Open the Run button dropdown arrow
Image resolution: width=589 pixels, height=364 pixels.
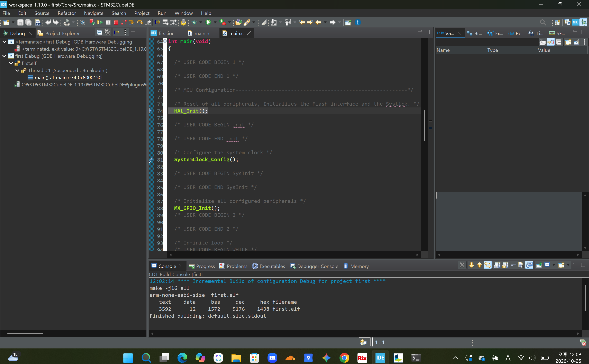[x=215, y=22]
